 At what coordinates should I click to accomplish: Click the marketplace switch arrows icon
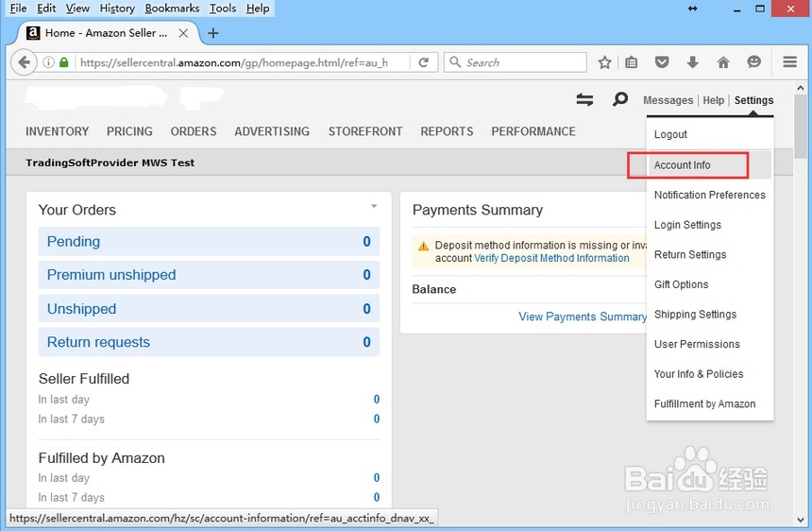585,99
